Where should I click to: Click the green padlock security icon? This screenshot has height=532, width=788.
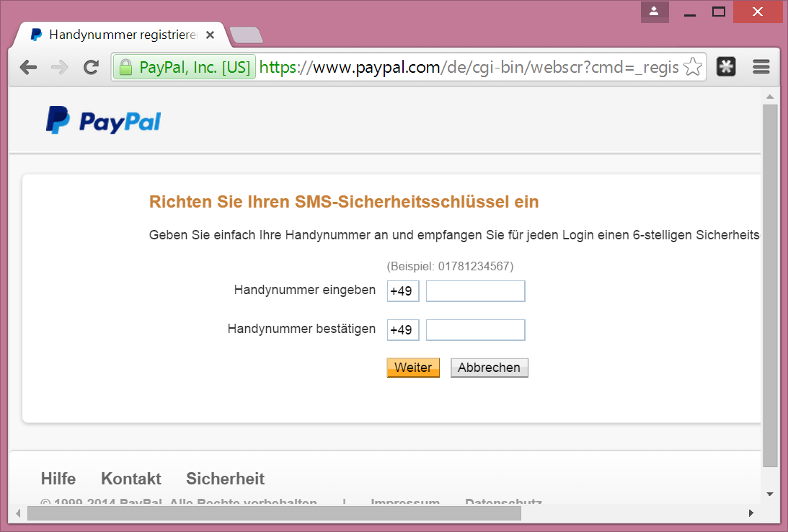pos(125,67)
